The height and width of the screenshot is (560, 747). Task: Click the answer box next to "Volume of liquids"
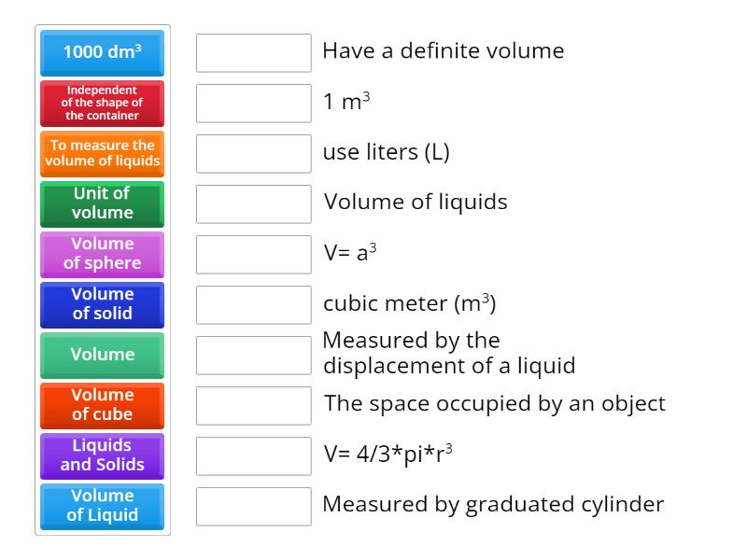253,203
